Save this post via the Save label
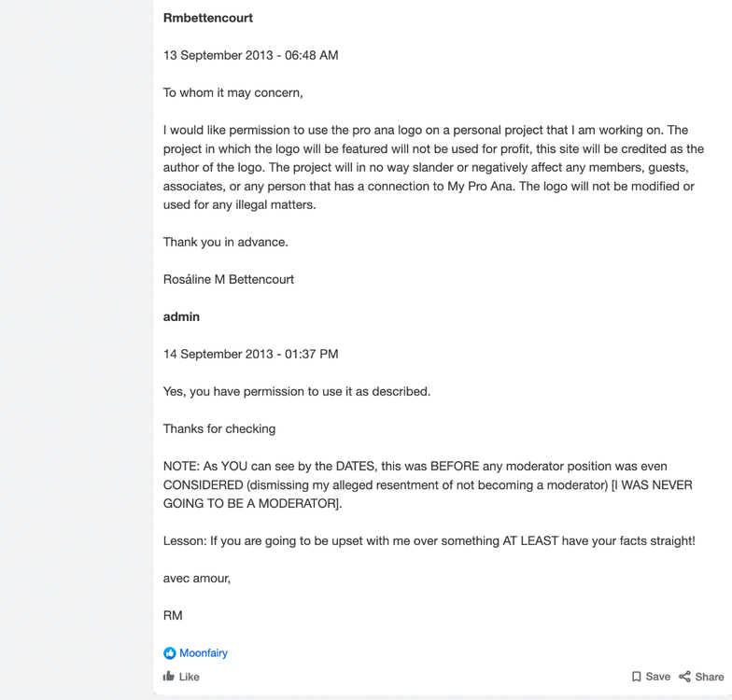 (657, 677)
